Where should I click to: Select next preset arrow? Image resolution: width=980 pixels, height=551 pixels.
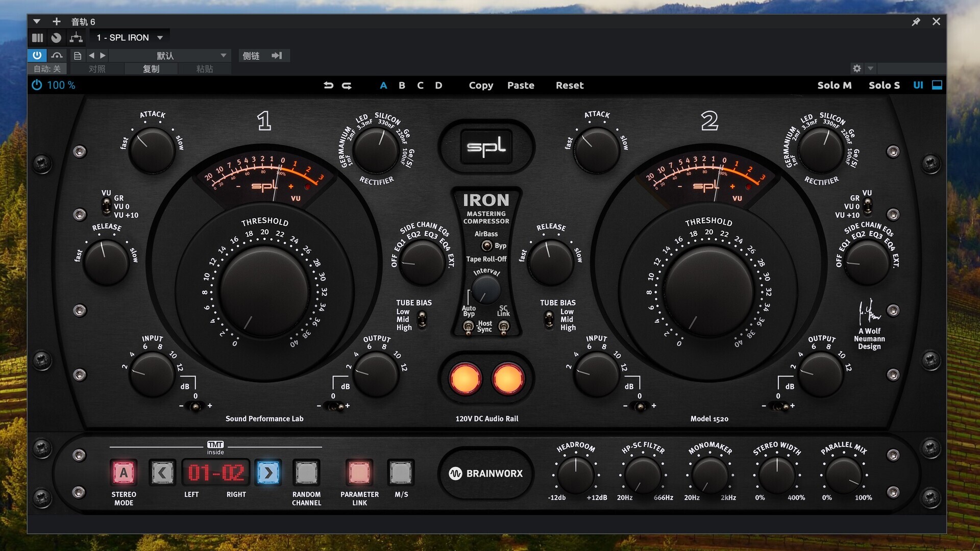pyautogui.click(x=103, y=55)
